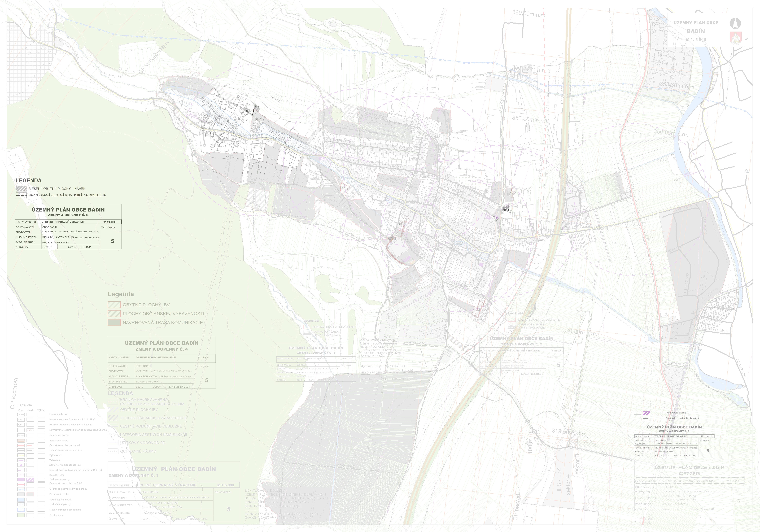Click the dashed-line 'Navrhovaná cestná komunikácia' symbol
The width and height of the screenshot is (760, 532).
click(x=21, y=195)
